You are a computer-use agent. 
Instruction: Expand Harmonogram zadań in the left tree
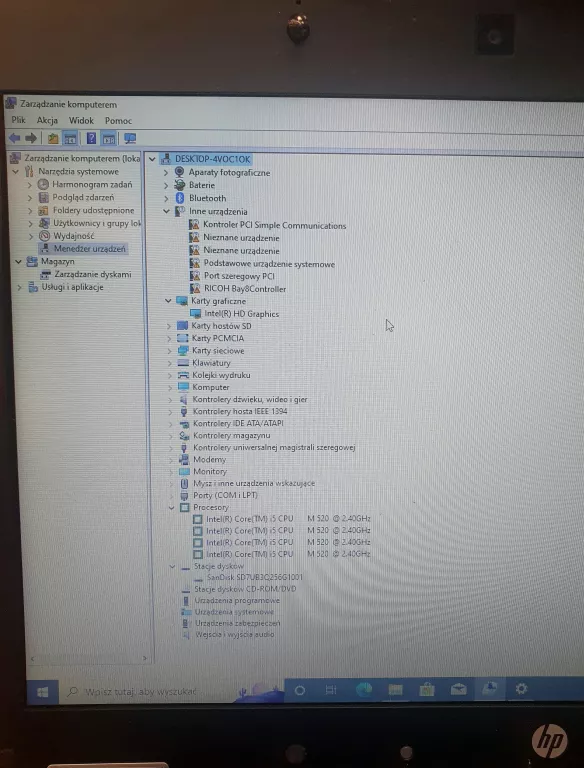pyautogui.click(x=29, y=185)
